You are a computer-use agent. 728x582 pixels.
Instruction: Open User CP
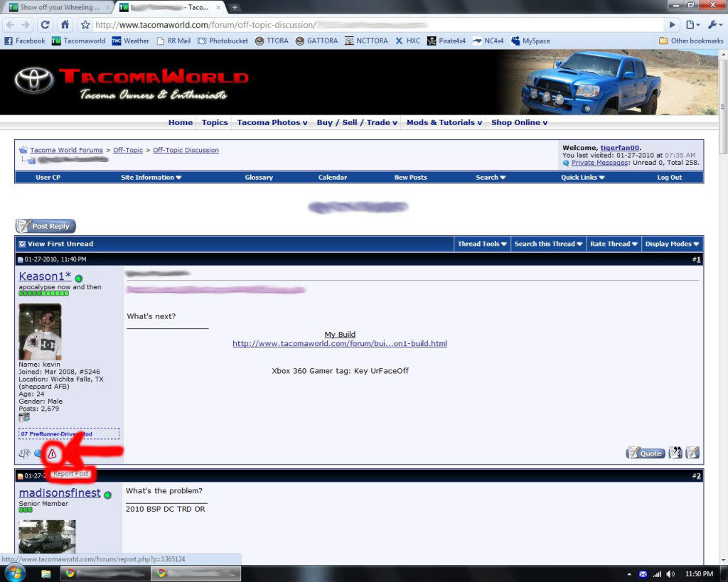pyautogui.click(x=48, y=177)
